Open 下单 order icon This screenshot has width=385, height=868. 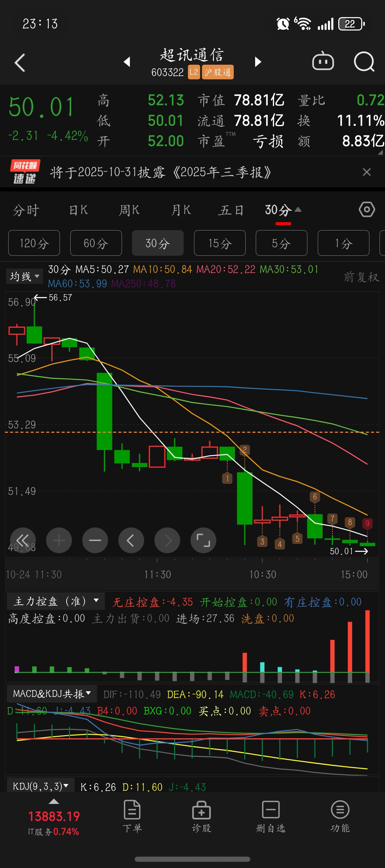(x=132, y=816)
